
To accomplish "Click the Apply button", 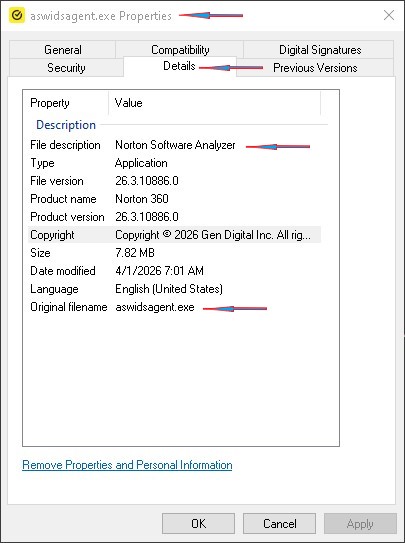I will pyautogui.click(x=360, y=523).
